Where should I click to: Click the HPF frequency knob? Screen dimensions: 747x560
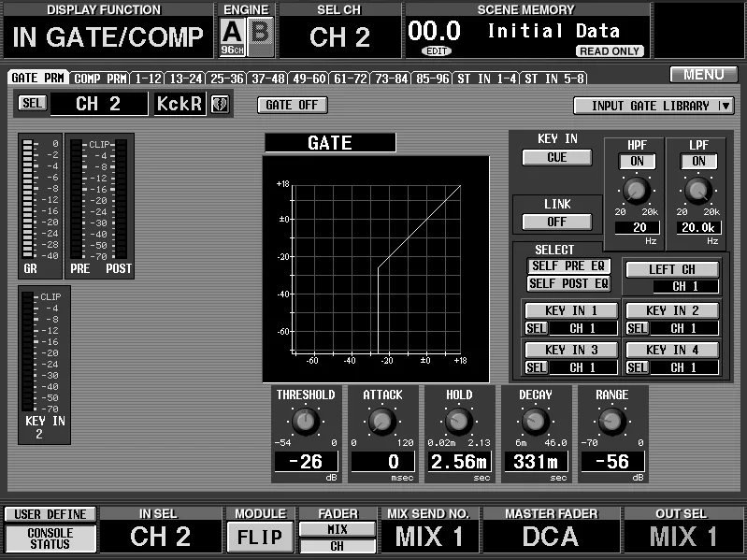tap(637, 191)
